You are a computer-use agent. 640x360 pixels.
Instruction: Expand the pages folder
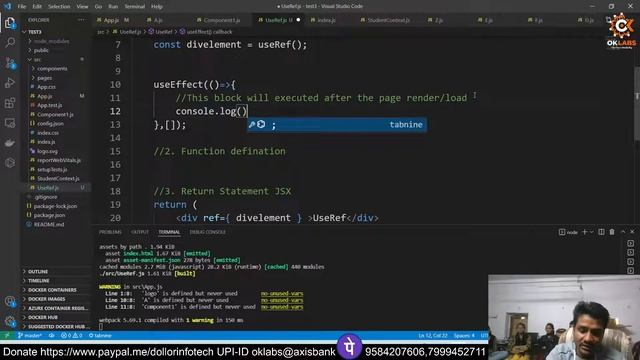click(44, 78)
